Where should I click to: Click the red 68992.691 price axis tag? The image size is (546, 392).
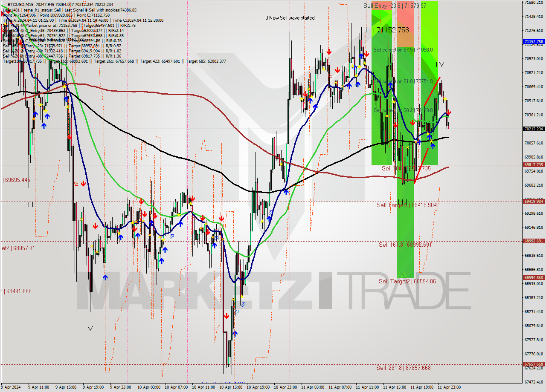[x=533, y=241]
